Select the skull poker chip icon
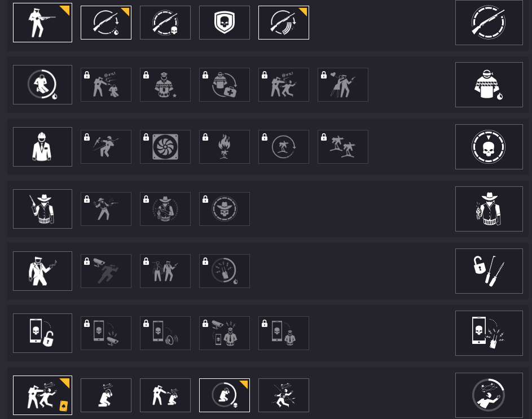The height and width of the screenshot is (419, 532). [x=489, y=147]
